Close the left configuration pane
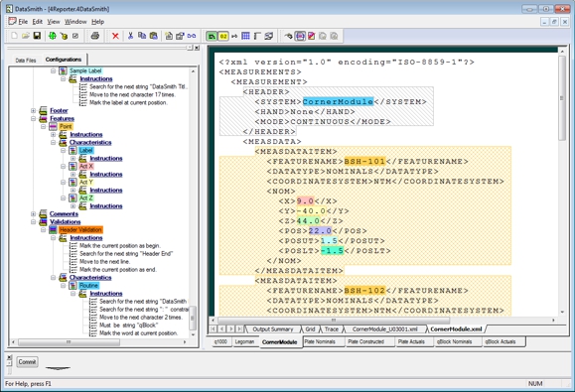Screen dimensions: 575x392 point(197,48)
